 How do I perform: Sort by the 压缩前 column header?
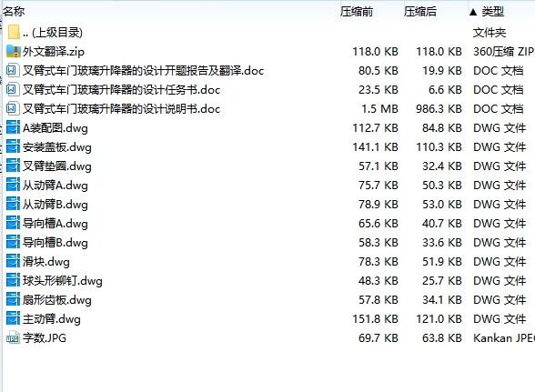click(357, 11)
